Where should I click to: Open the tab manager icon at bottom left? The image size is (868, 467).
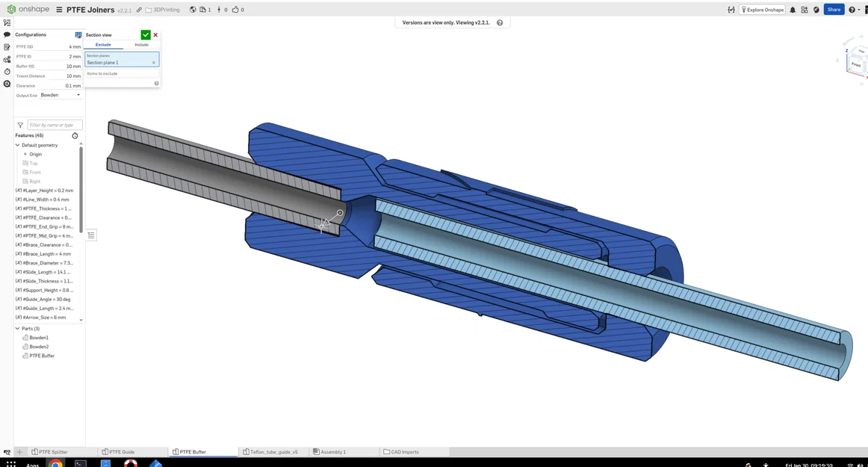7,452
